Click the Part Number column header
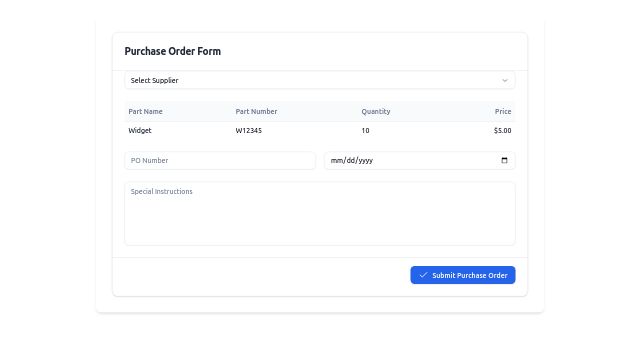The image size is (640, 360). tap(256, 111)
